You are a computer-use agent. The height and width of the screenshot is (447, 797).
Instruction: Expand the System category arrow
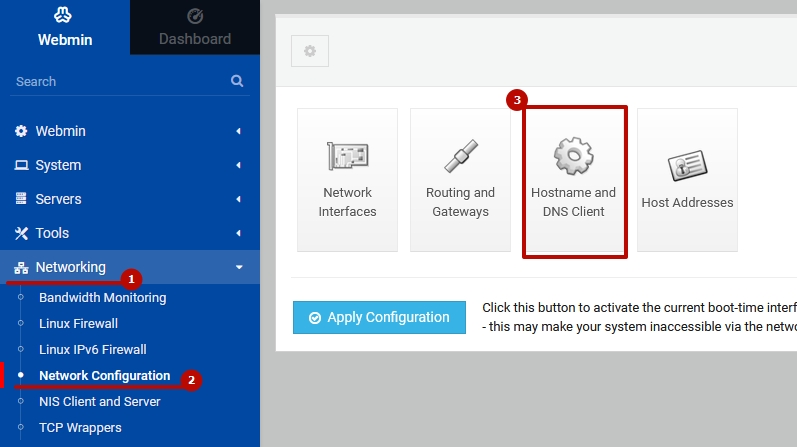pyautogui.click(x=238, y=165)
